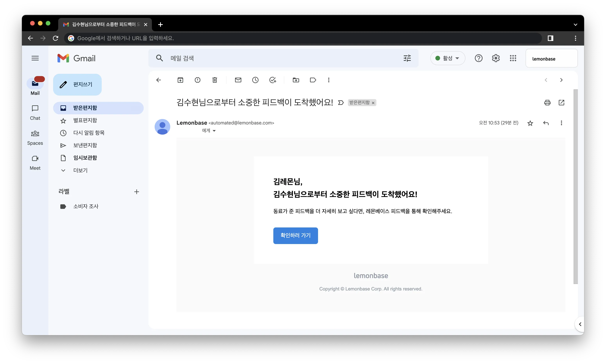Open the toolbar more options menu
This screenshot has height=364, width=606.
(x=329, y=80)
